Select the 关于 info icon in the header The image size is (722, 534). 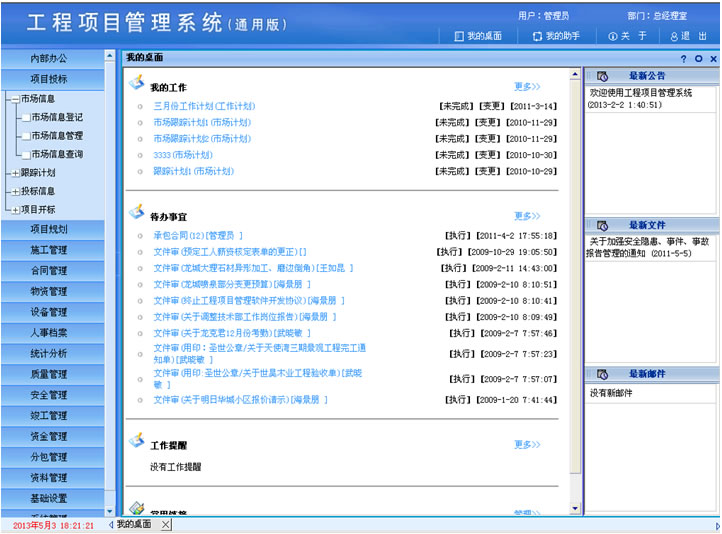tap(612, 36)
